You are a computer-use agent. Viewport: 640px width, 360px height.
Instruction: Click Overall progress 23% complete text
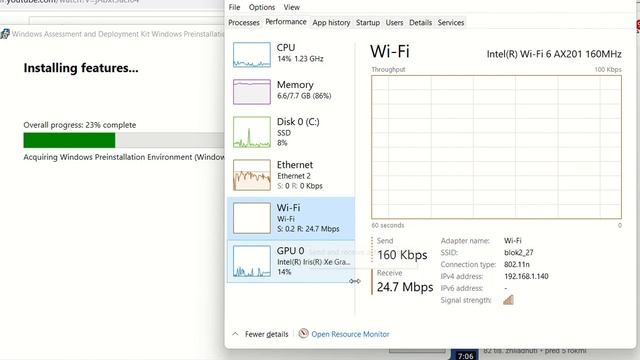(x=80, y=125)
